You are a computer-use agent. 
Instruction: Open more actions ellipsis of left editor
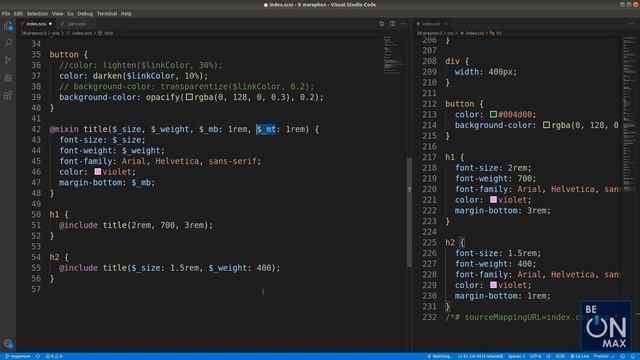pos(403,24)
